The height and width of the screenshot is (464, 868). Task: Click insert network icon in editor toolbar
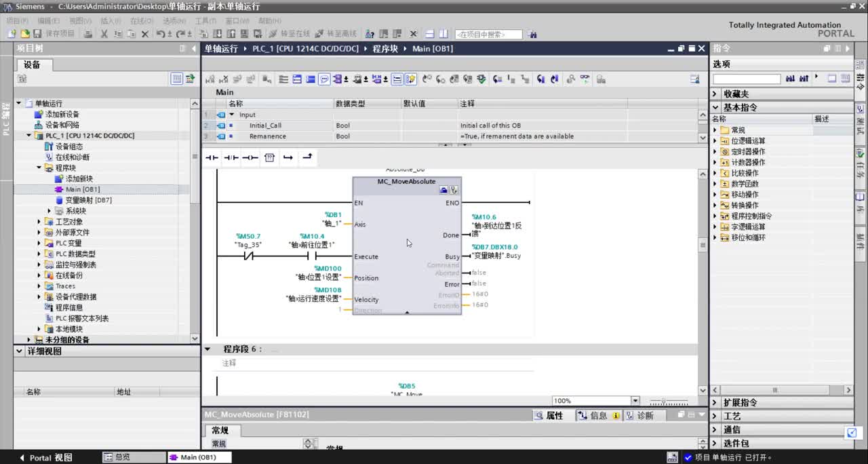210,79
